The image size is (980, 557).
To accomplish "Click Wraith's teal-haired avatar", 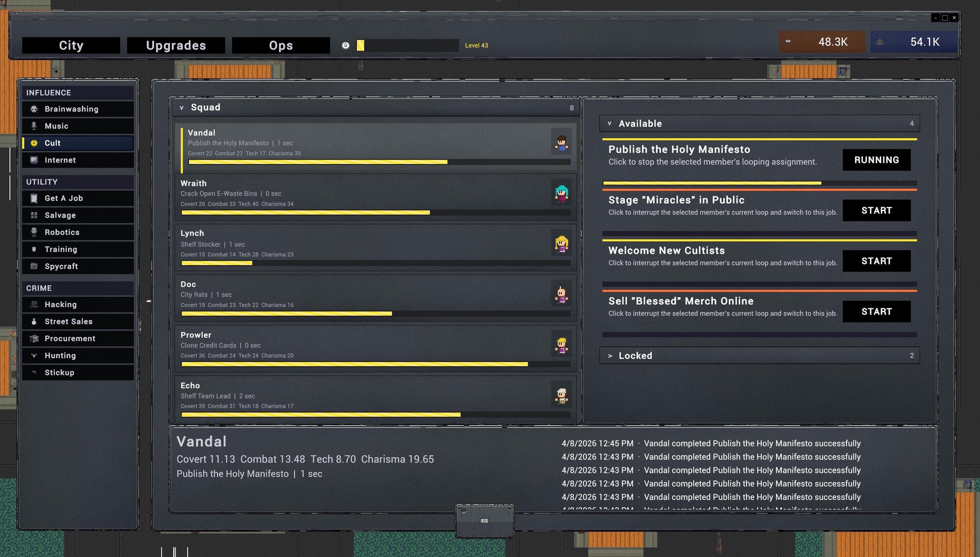I will click(561, 193).
